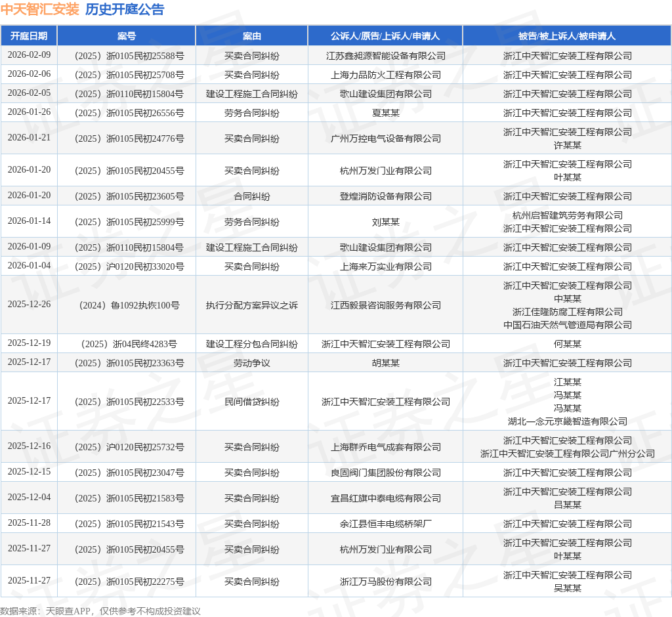The width and height of the screenshot is (672, 617).
Task: Click defendant 何某某
Action: click(568, 344)
